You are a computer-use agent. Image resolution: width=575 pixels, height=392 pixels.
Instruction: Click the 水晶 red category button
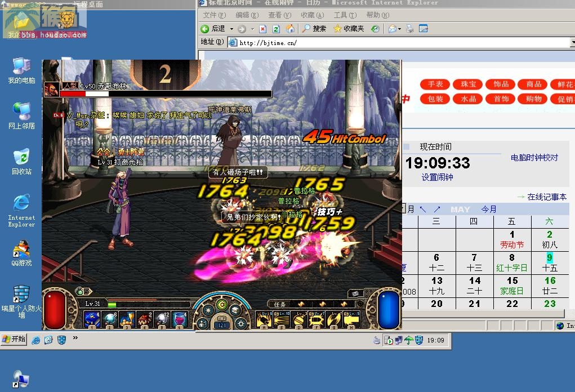[x=468, y=99]
